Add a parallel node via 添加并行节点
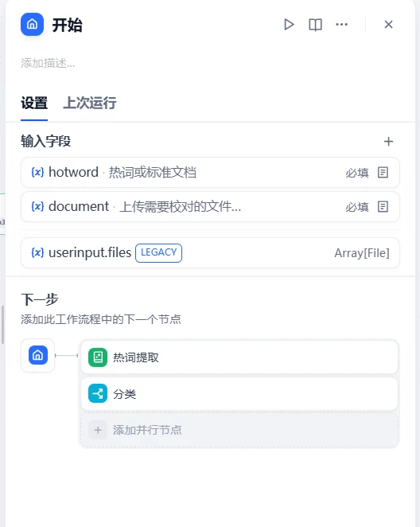 239,430
